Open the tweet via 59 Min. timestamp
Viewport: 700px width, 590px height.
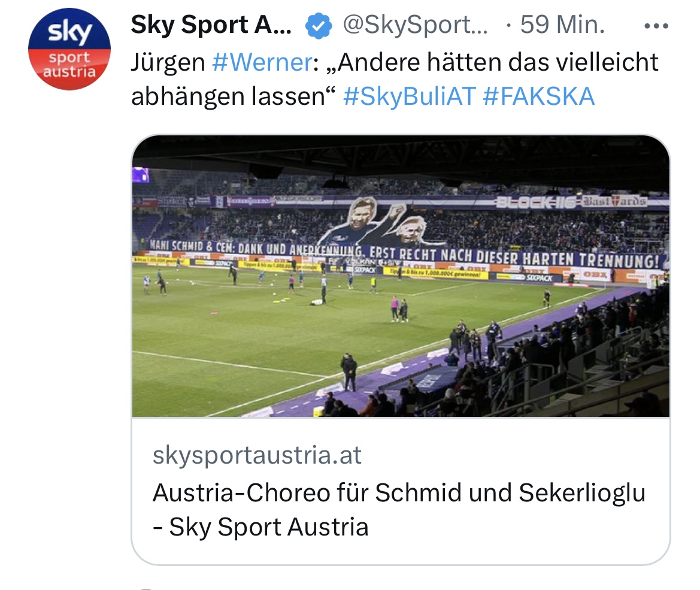tap(562, 25)
